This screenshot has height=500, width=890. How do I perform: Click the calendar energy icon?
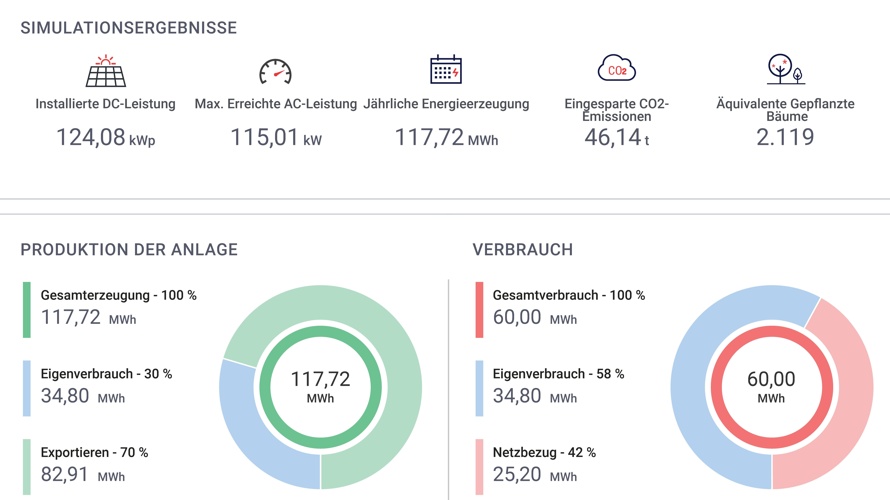(446, 70)
